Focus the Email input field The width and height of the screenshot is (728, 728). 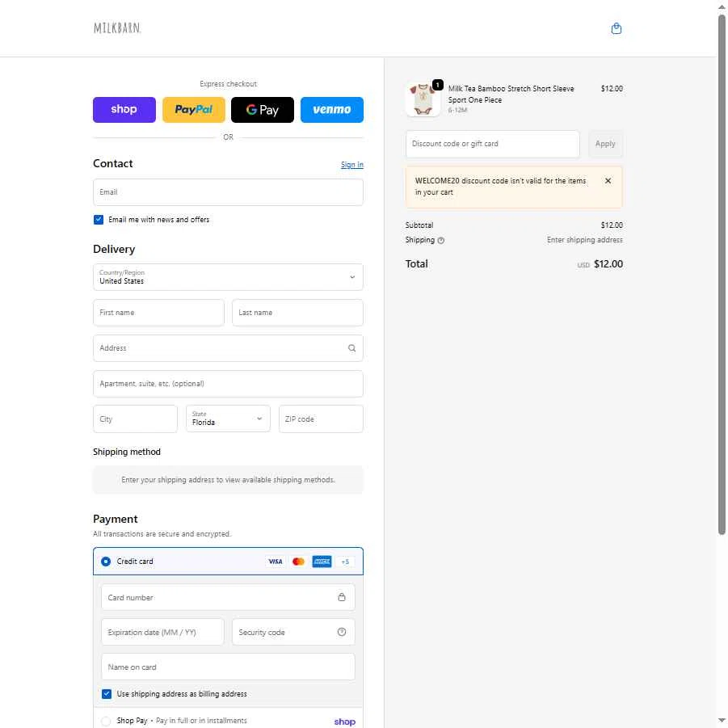click(x=228, y=192)
